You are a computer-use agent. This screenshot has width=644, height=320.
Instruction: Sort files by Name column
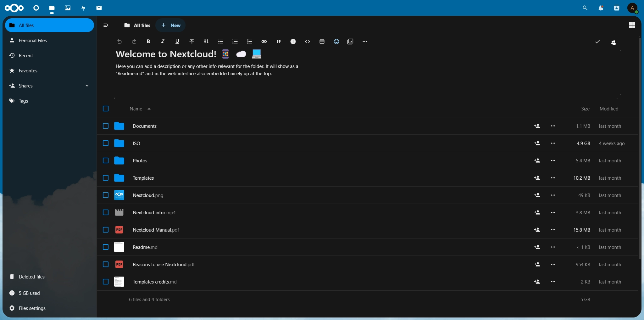tap(140, 109)
